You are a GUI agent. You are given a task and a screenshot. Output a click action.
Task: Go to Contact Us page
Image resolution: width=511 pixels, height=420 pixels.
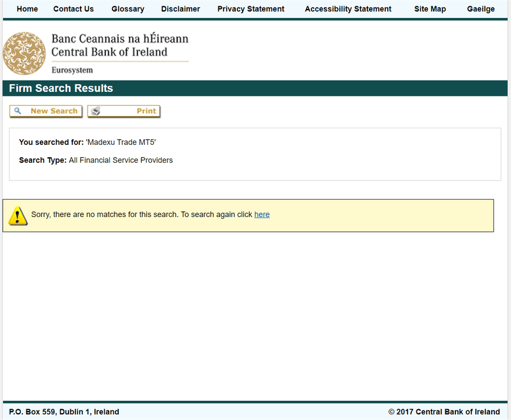(x=73, y=9)
